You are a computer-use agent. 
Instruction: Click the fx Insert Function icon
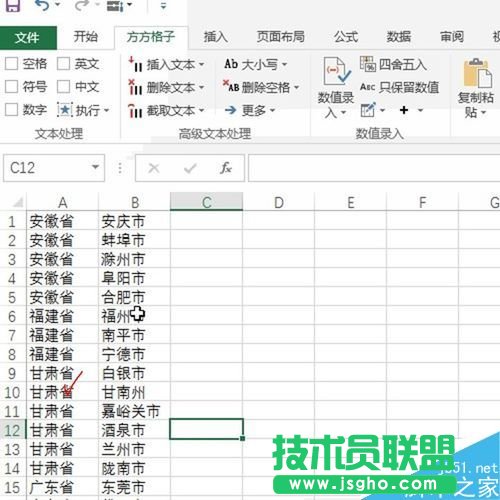(226, 168)
